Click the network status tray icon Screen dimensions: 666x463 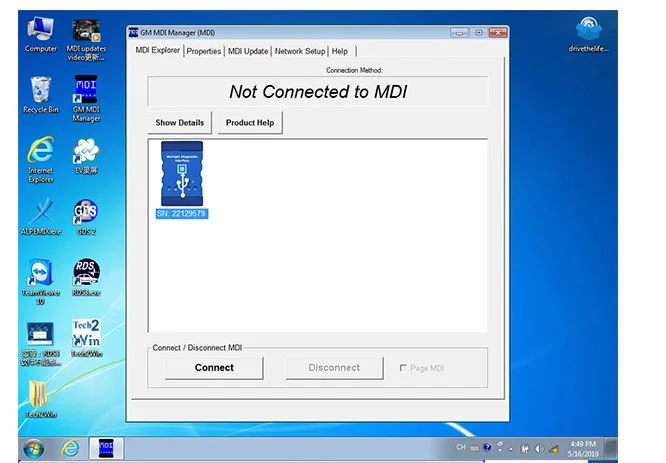(x=553, y=449)
